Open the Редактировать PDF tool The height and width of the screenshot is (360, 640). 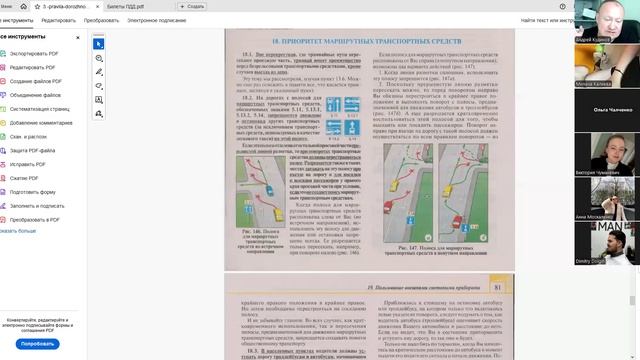coord(32,67)
